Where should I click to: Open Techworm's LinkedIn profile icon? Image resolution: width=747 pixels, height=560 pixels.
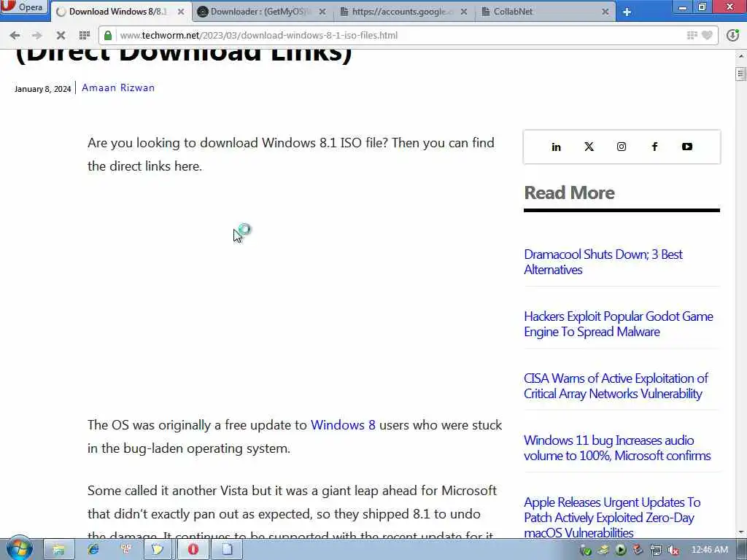click(x=556, y=147)
